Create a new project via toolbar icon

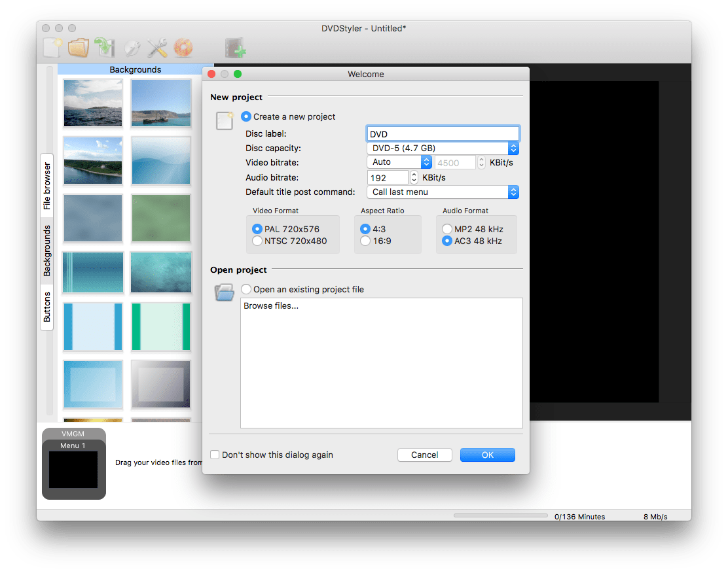pyautogui.click(x=52, y=47)
